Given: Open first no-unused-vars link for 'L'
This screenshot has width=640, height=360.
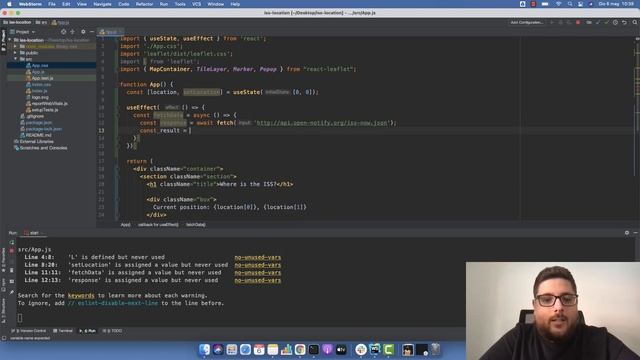Looking at the screenshot, I should click(258, 257).
